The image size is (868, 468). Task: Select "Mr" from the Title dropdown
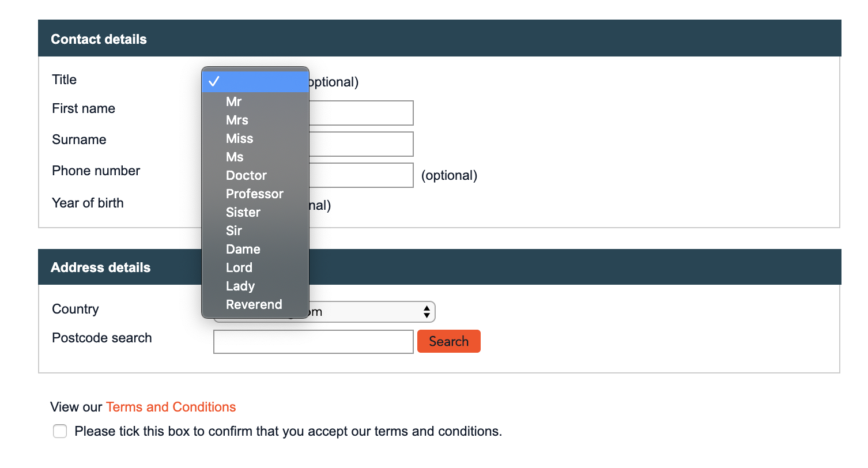[x=234, y=101]
